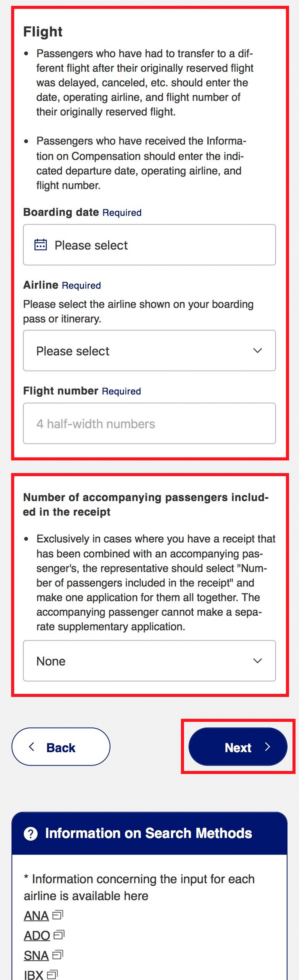Click the new-window icon beside IBX
299x980 pixels.
coord(52,974)
